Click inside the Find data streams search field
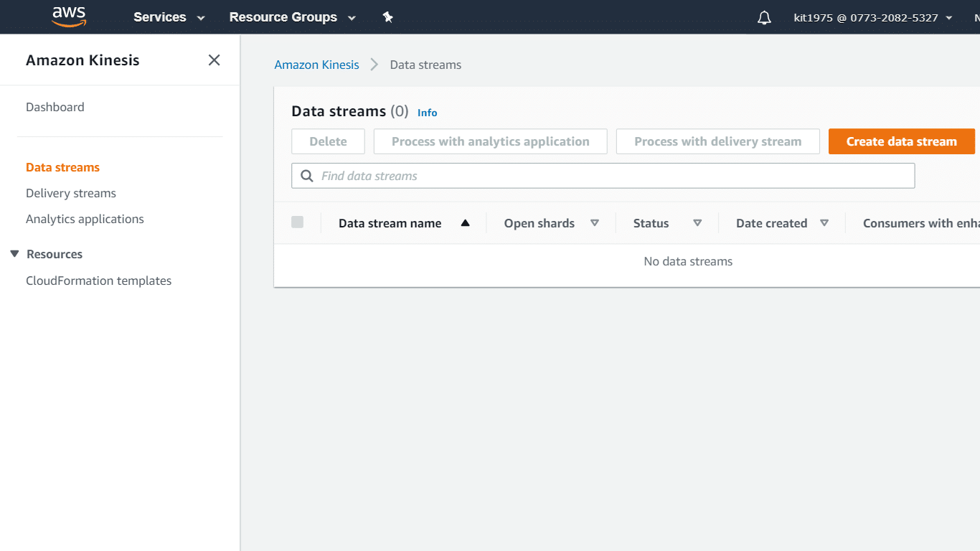 point(502,175)
